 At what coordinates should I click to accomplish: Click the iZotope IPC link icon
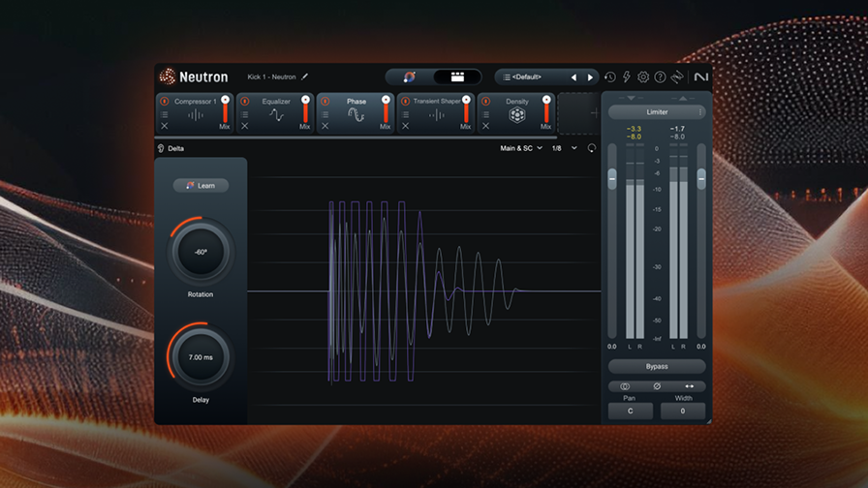677,76
